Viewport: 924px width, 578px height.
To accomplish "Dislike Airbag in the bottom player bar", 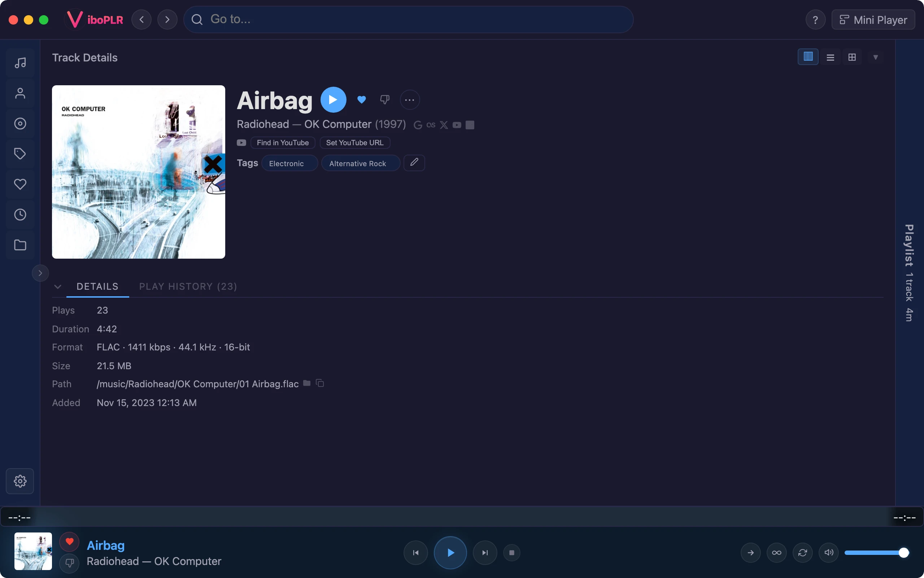I will click(70, 563).
